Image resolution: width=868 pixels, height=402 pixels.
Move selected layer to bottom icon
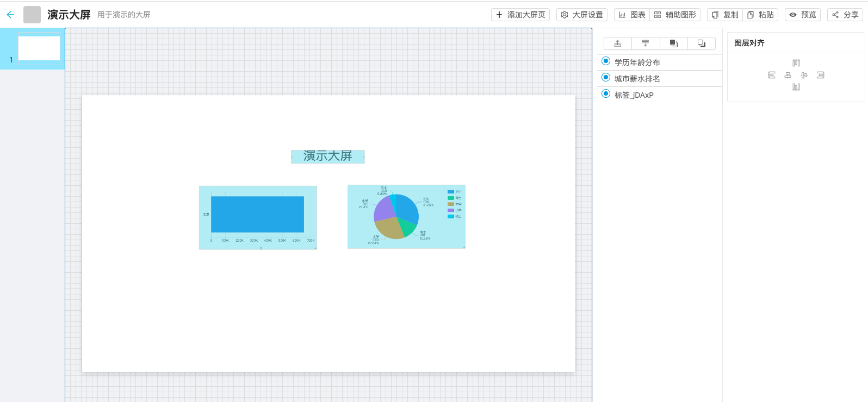point(646,43)
